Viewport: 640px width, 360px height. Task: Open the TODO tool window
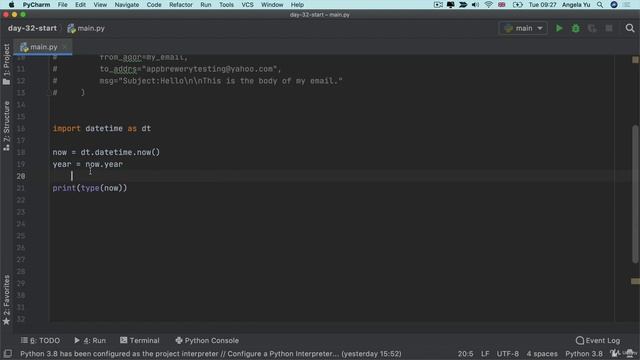pos(40,340)
